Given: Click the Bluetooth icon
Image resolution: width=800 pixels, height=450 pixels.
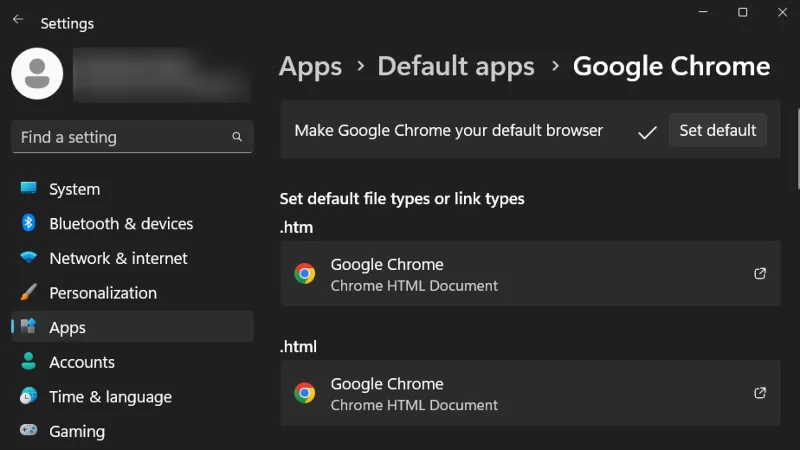Looking at the screenshot, I should pos(29,222).
